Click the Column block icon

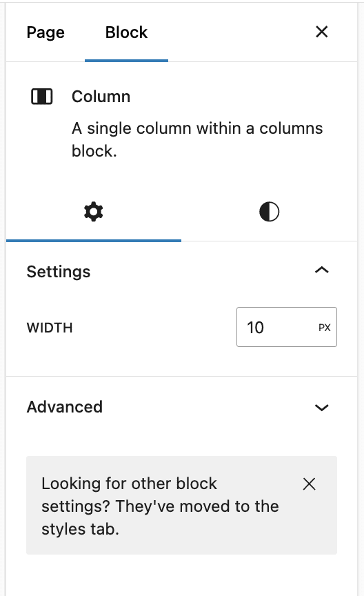click(x=42, y=97)
